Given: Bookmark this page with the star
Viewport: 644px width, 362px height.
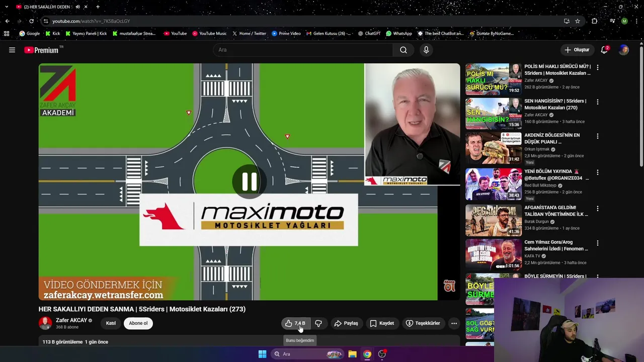Looking at the screenshot, I should (578, 21).
